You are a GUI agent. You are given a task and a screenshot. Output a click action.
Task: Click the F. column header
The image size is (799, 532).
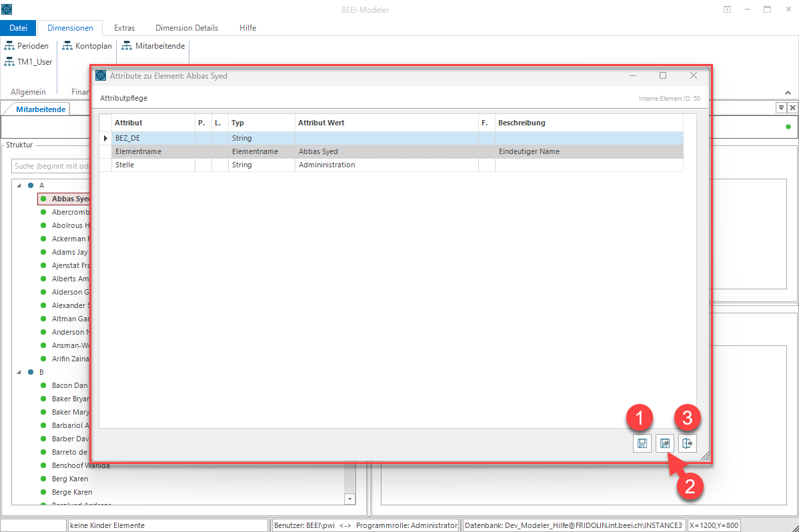pyautogui.click(x=487, y=123)
